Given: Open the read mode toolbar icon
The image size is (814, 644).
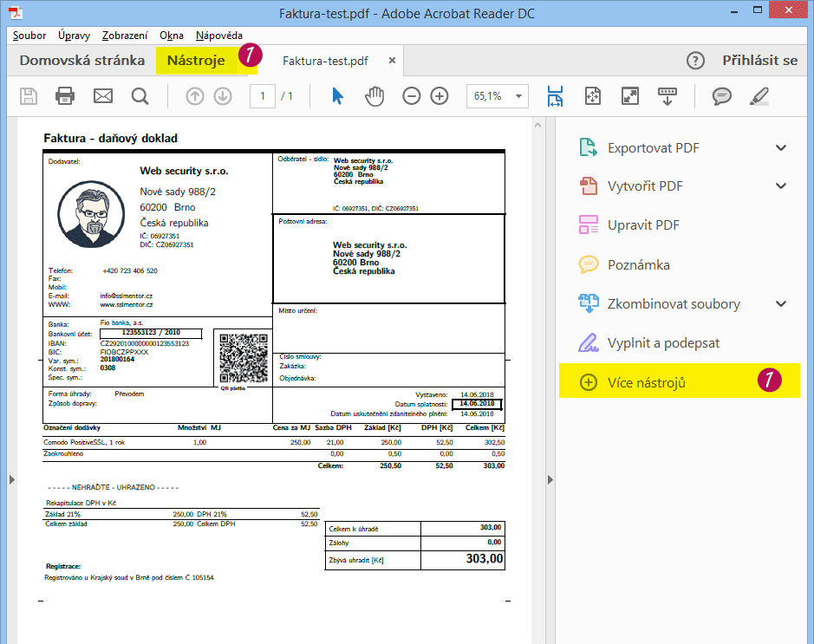Looking at the screenshot, I should (x=667, y=96).
